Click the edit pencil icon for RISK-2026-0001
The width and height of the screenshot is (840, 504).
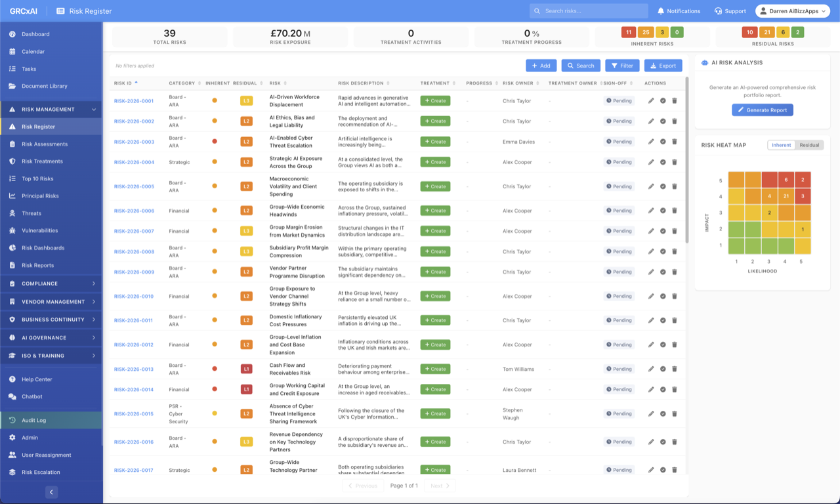pyautogui.click(x=651, y=101)
